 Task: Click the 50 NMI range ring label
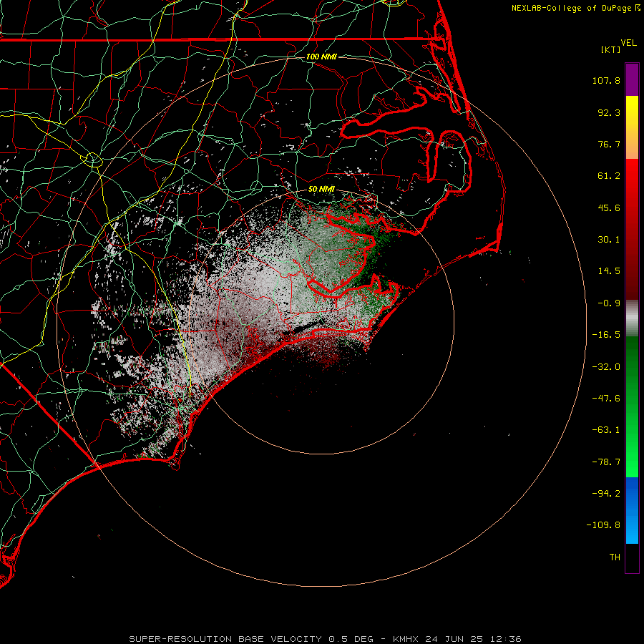click(x=321, y=189)
